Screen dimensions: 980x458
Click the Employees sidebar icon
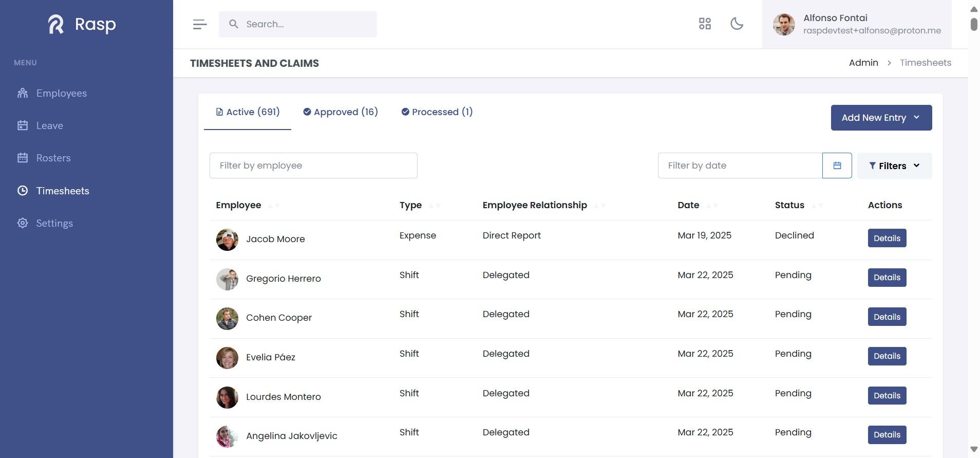(23, 93)
